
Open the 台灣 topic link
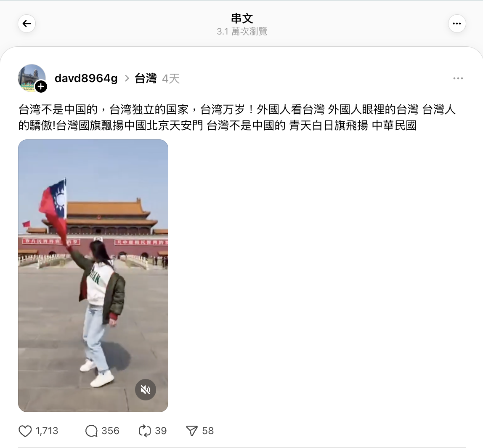coord(146,78)
